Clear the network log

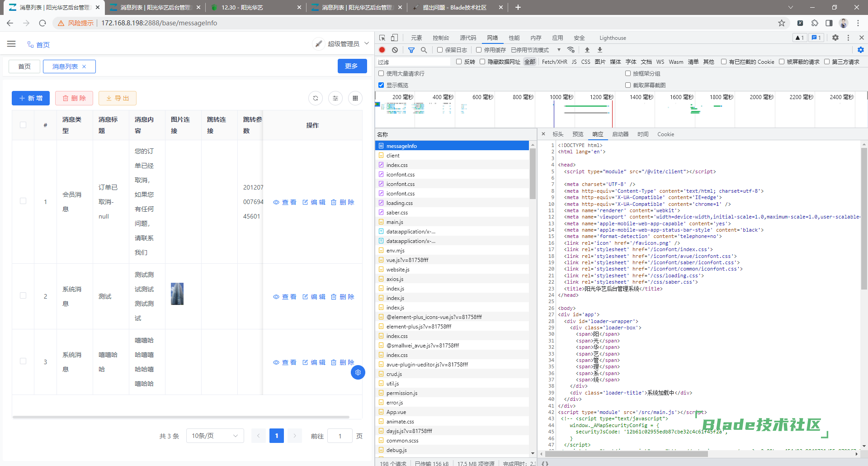pyautogui.click(x=395, y=50)
